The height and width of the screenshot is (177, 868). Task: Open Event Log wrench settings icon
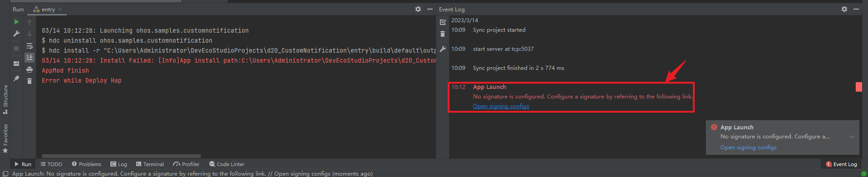pyautogui.click(x=443, y=49)
